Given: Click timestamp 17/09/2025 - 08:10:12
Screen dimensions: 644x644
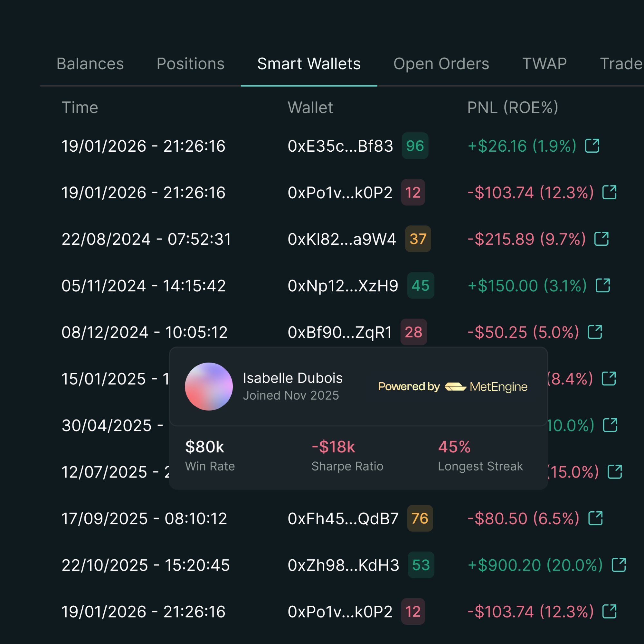Looking at the screenshot, I should point(144,518).
